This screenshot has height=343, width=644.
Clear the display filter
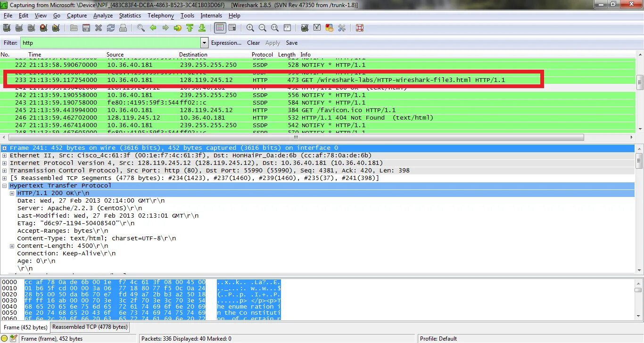[254, 43]
